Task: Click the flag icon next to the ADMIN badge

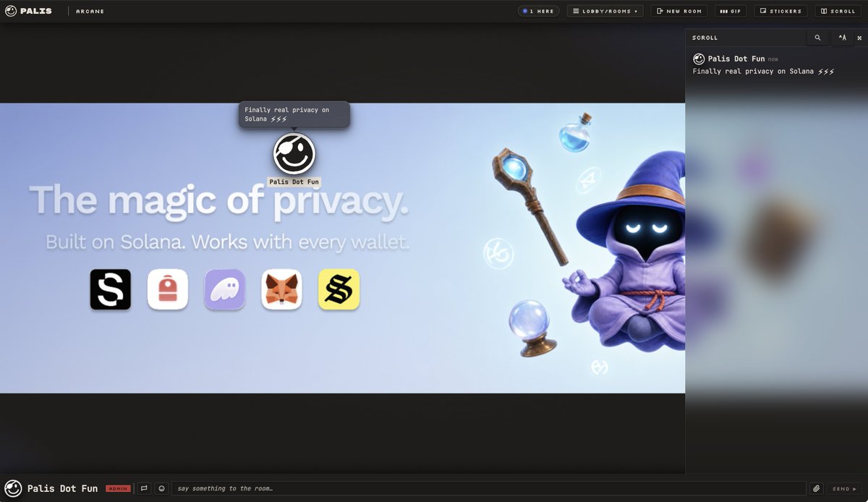Action: click(x=144, y=488)
